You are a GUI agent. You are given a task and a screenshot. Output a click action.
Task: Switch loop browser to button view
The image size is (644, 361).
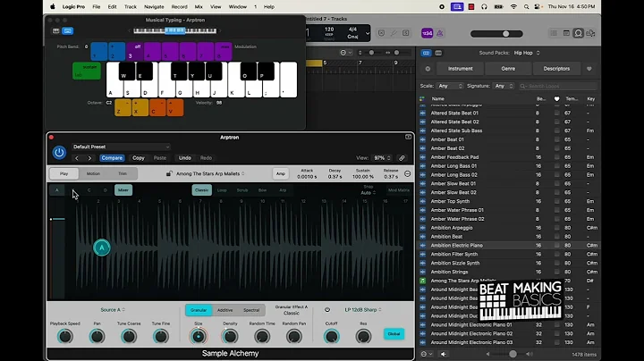coord(426,53)
